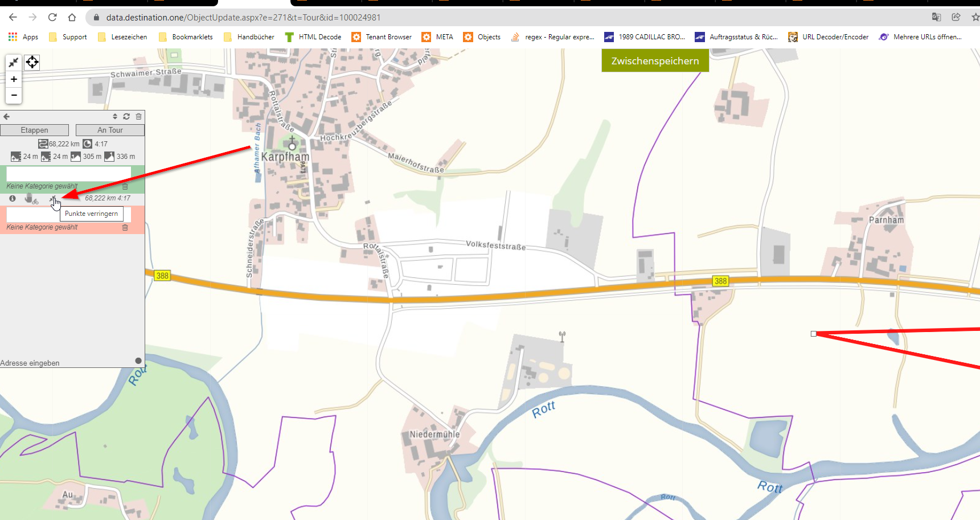Click the sort up-down arrows in tour panel
Screen dimensions: 980x520
click(115, 116)
